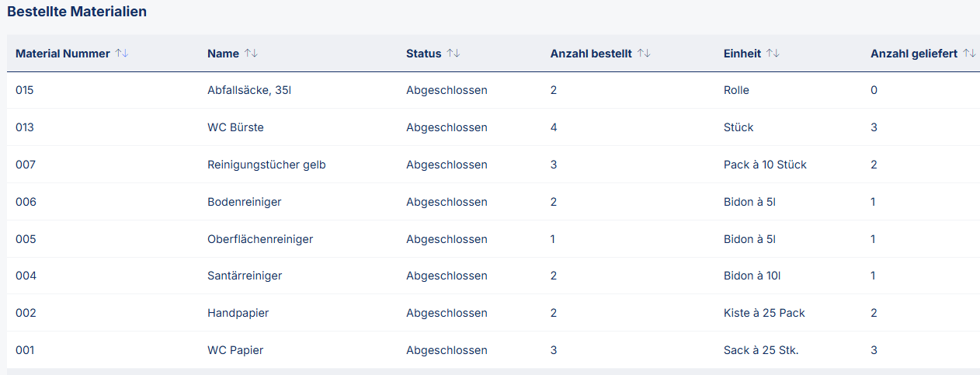Click the WC Papier row

235,350
